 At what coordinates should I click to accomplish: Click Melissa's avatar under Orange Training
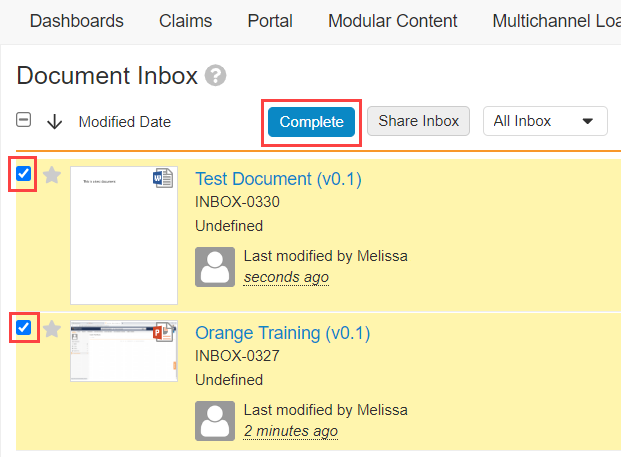(x=215, y=421)
